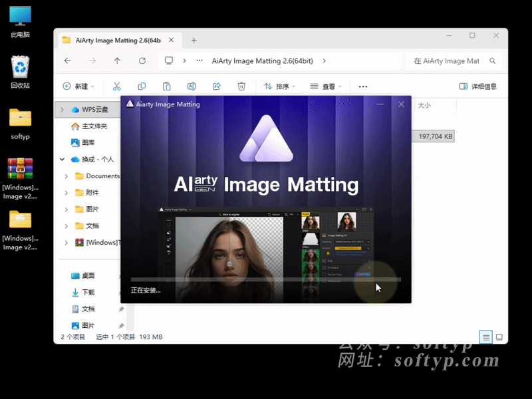Screen dimensions: 532x399
Task: Click chevron after folder name in address bar
Action: click(325, 61)
